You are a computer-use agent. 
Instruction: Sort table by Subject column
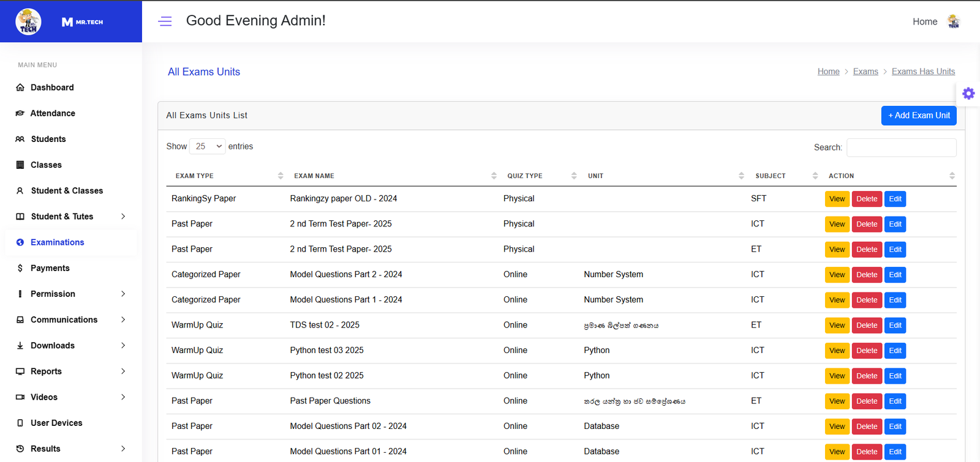[x=771, y=176]
